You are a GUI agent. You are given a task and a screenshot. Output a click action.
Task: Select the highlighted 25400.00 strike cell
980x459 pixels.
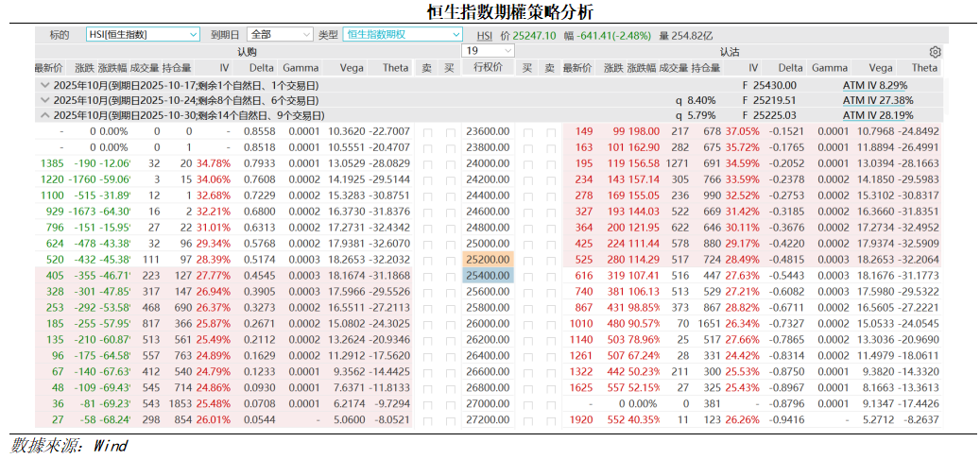(x=489, y=276)
